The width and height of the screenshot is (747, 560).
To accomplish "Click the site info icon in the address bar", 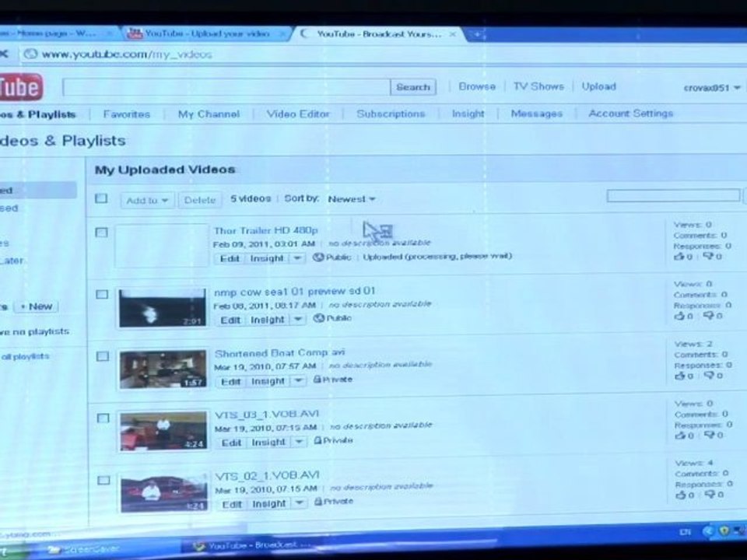I will pyautogui.click(x=30, y=54).
